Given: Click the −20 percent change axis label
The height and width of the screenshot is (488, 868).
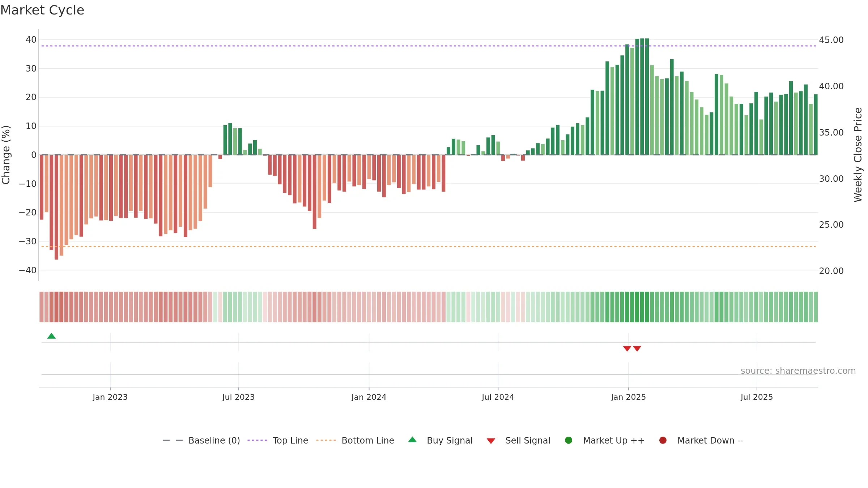Looking at the screenshot, I should point(28,213).
